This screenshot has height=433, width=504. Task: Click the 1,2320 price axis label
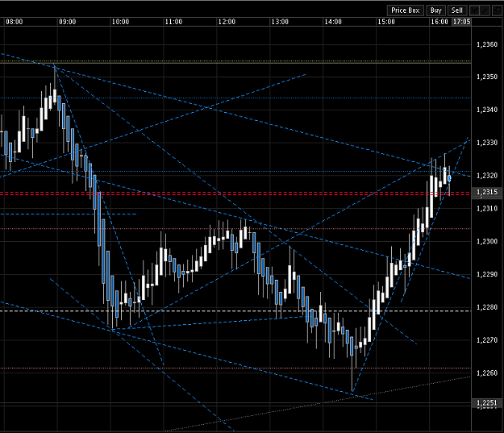(x=487, y=176)
